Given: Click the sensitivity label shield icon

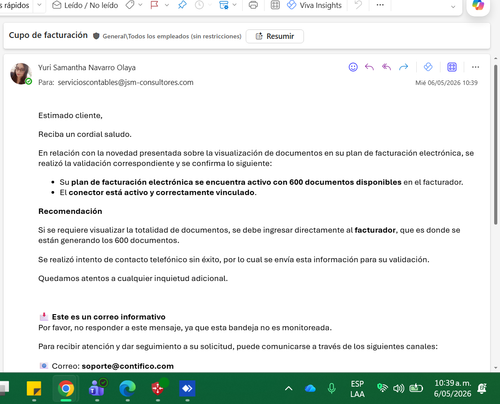Looking at the screenshot, I should click(x=96, y=36).
